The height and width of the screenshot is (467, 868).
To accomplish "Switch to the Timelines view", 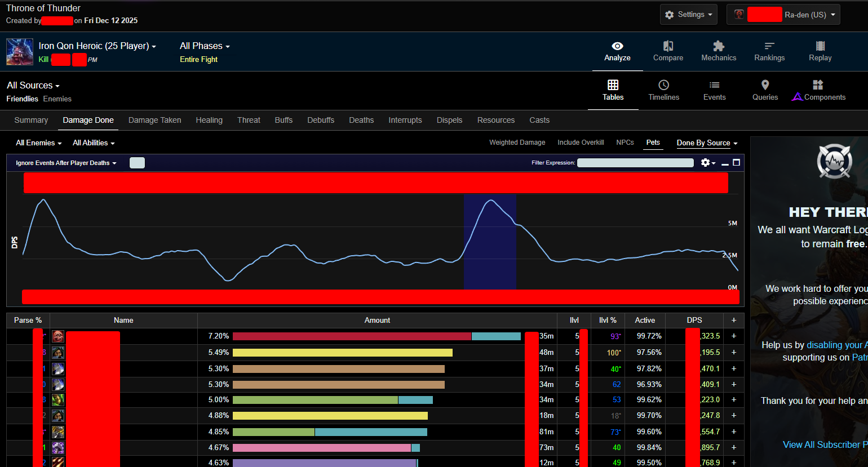I will tap(663, 91).
